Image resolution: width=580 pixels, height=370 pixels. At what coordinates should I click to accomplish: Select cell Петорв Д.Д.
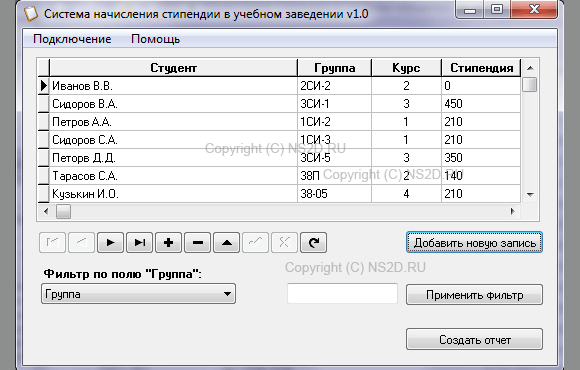pyautogui.click(x=173, y=158)
